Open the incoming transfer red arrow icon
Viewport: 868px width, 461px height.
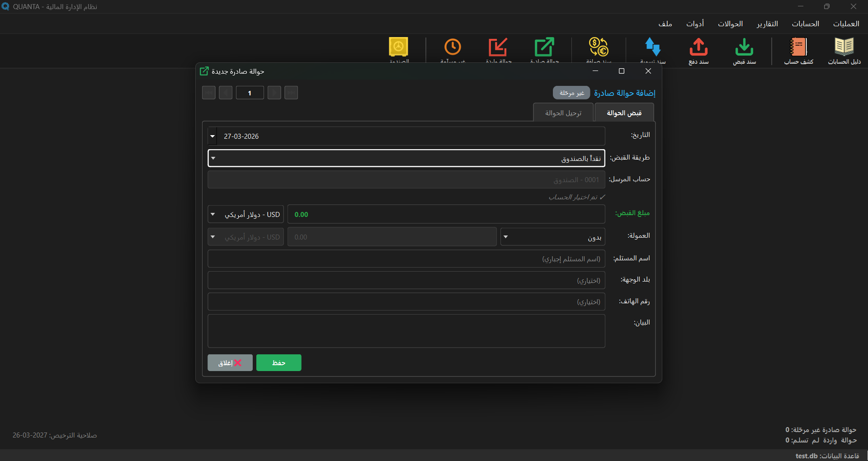tap(498, 47)
